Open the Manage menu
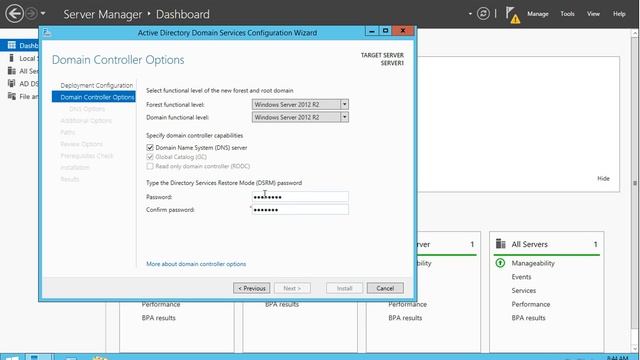 click(538, 14)
